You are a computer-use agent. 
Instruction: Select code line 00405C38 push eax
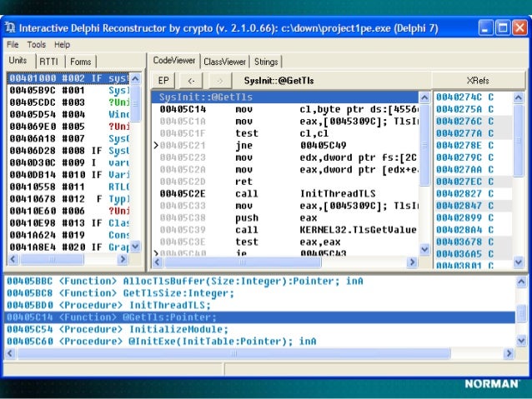pos(285,218)
